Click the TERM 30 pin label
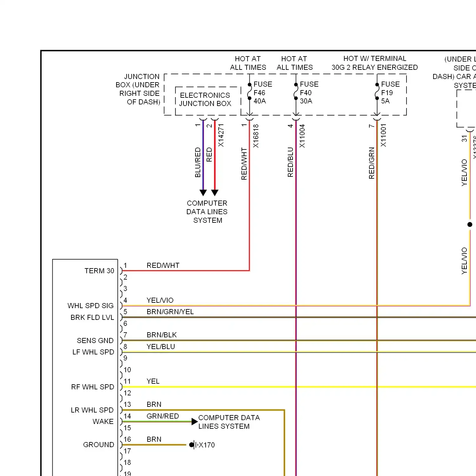The height and width of the screenshot is (476, 476). click(99, 271)
